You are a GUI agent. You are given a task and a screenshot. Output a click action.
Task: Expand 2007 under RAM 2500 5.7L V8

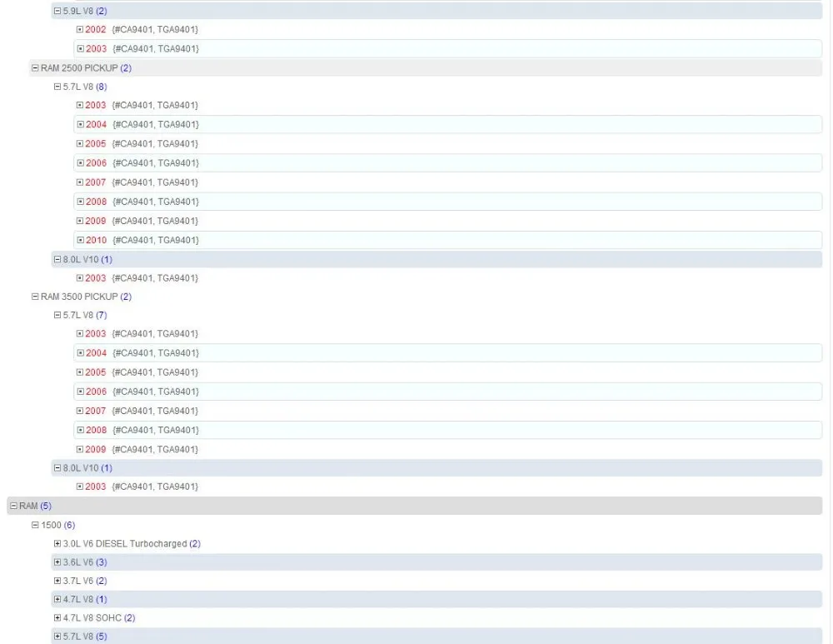(80, 182)
